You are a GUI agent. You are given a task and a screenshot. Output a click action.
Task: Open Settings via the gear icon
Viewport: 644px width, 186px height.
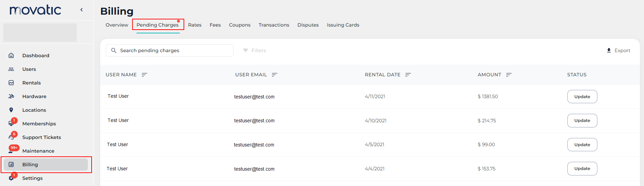[x=11, y=178]
